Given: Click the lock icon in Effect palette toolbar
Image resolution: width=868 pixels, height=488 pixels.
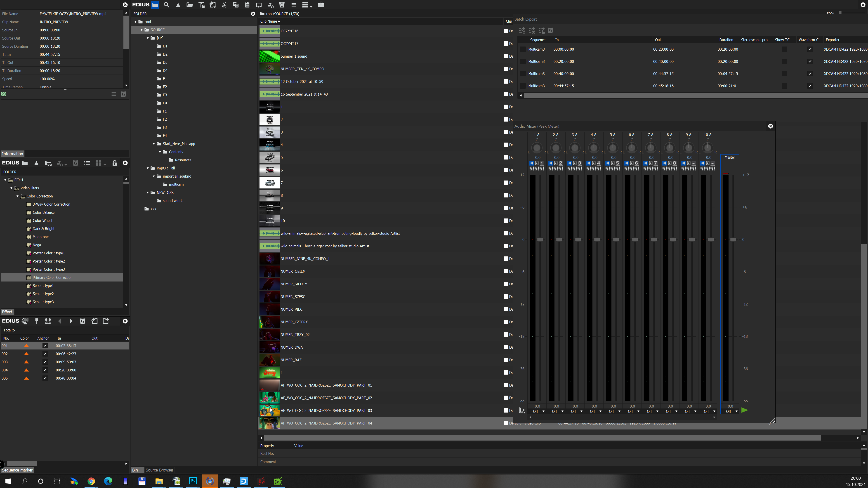Looking at the screenshot, I should [115, 163].
